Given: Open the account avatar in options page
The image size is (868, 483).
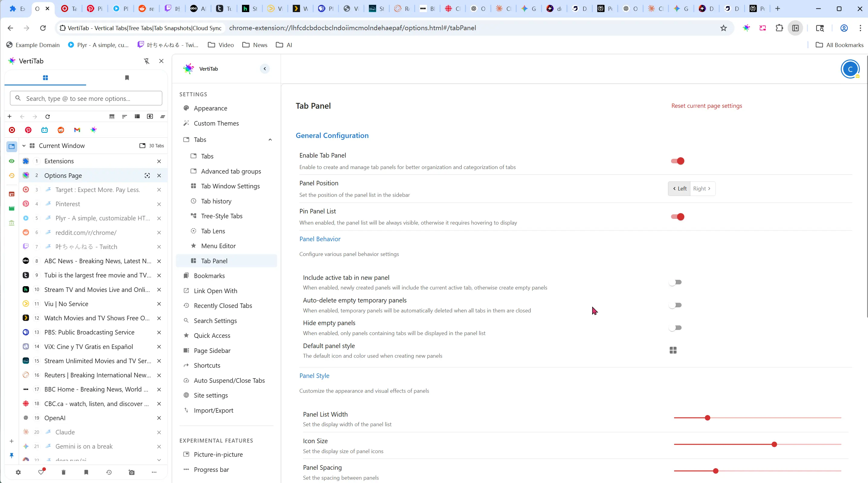Looking at the screenshot, I should [850, 69].
